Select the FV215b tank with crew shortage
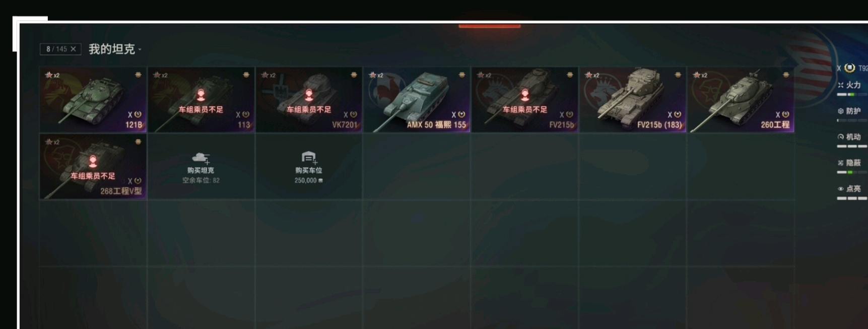868x329 pixels. (x=525, y=100)
